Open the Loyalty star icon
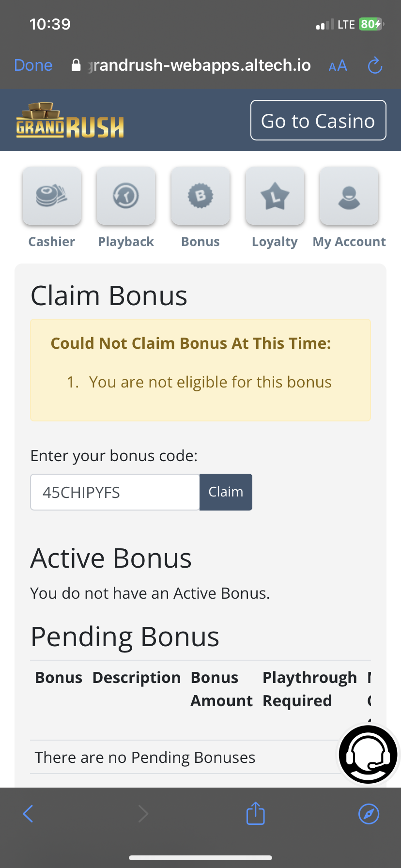Image resolution: width=401 pixels, height=868 pixels. click(x=275, y=196)
